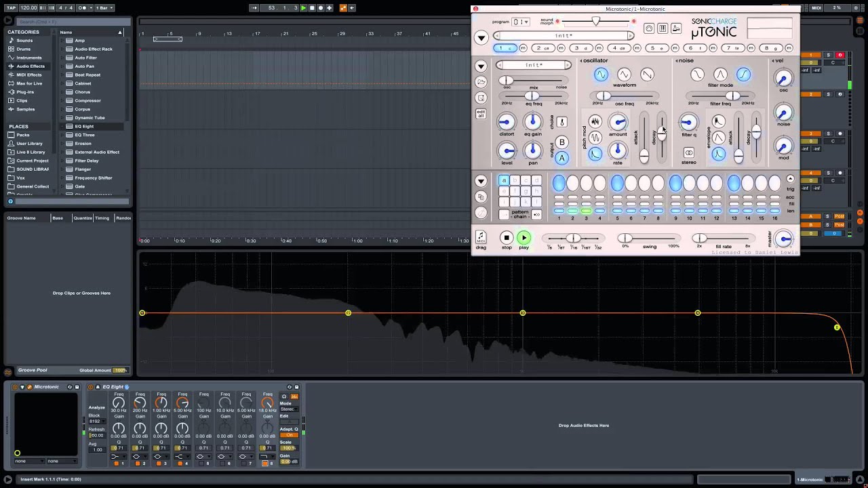Click the swing slider handle

[x=625, y=238]
